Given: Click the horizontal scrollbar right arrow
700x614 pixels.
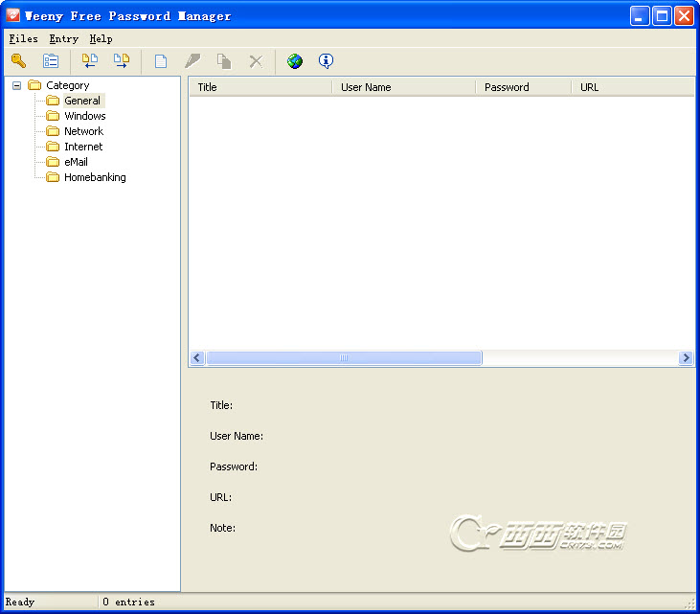Looking at the screenshot, I should (x=686, y=358).
